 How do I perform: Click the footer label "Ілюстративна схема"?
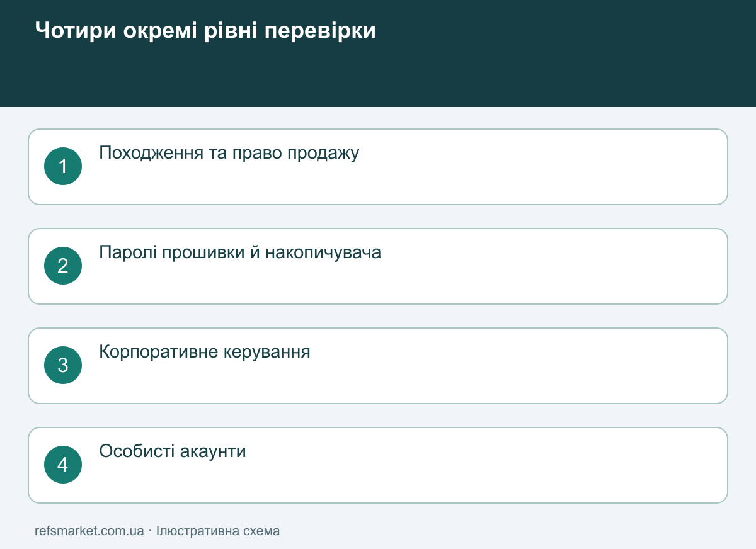pos(218,531)
